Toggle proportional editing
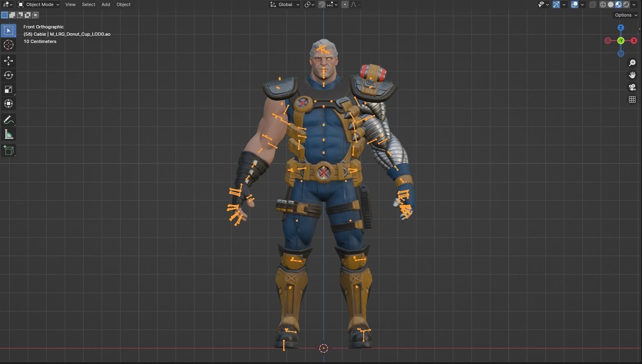 (345, 4)
